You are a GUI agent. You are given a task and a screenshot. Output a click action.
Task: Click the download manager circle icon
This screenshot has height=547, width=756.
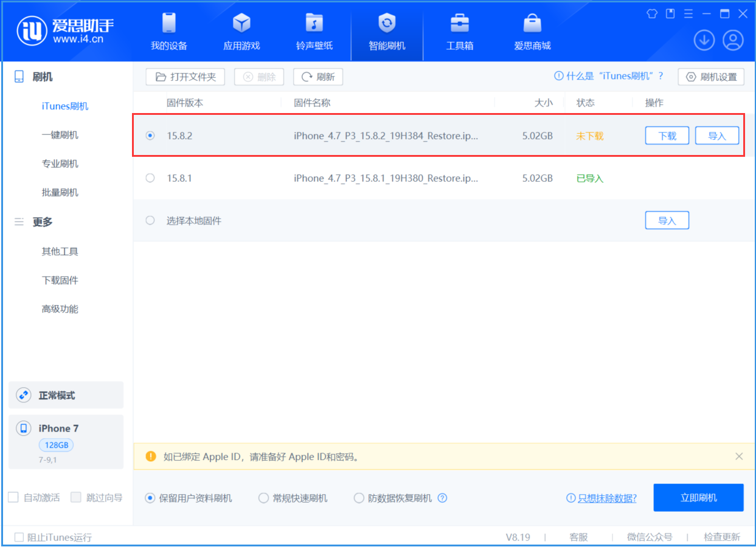pyautogui.click(x=704, y=40)
